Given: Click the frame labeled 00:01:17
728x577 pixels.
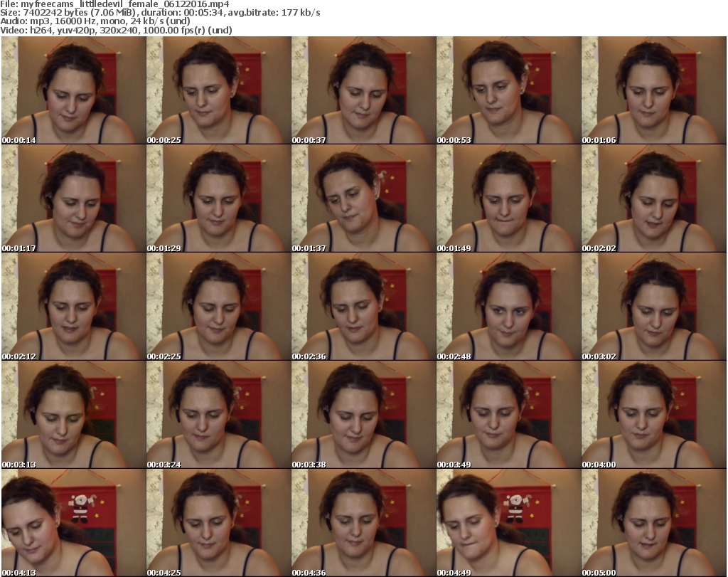Looking at the screenshot, I should coord(73,198).
